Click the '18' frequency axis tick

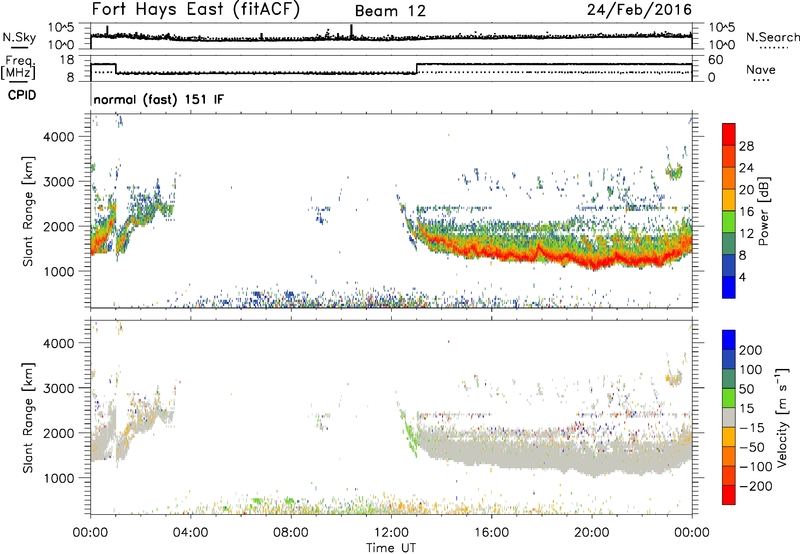[x=67, y=60]
